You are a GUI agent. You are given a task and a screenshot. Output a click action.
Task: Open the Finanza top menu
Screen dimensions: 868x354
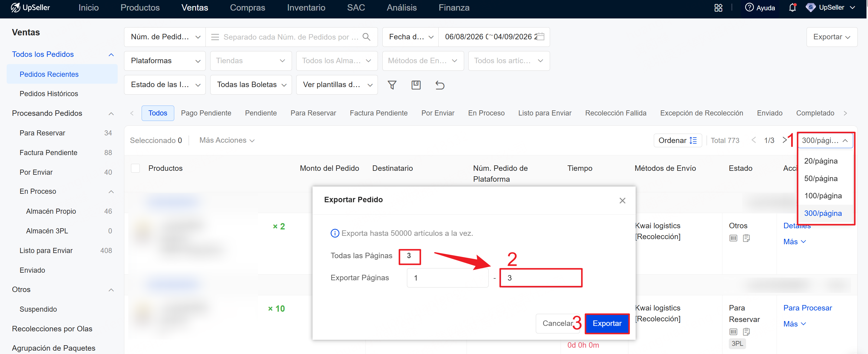tap(454, 8)
